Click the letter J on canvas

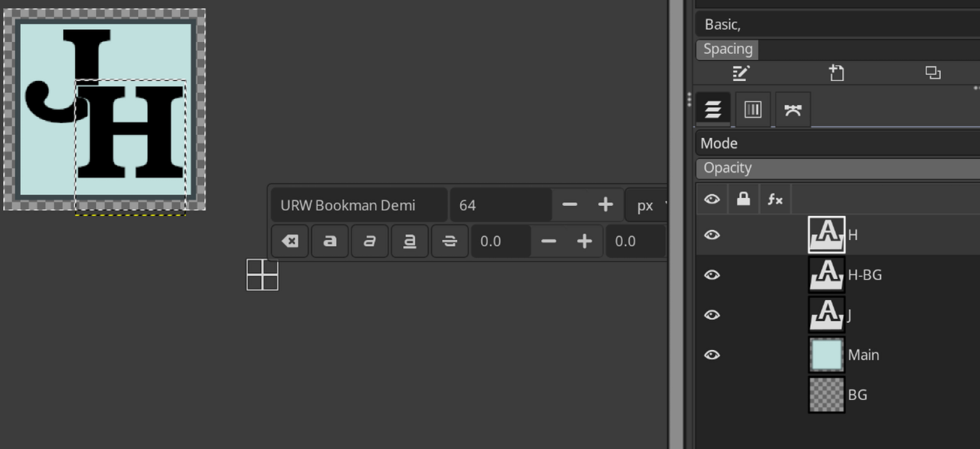coord(69,76)
